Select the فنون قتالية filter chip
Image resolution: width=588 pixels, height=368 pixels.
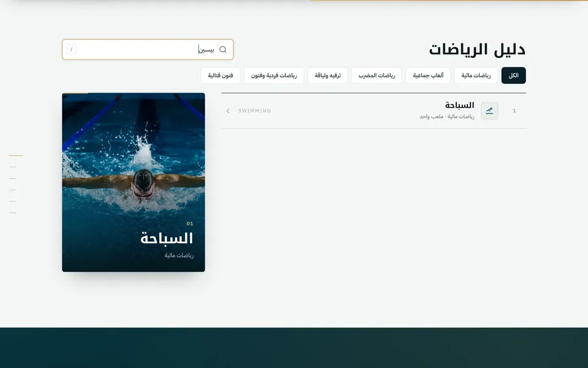tap(221, 75)
